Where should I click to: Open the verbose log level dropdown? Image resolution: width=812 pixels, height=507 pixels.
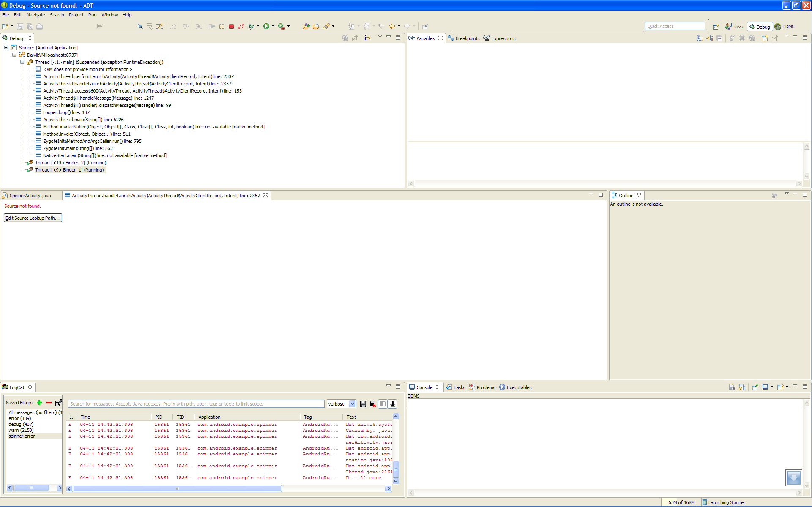coord(352,404)
